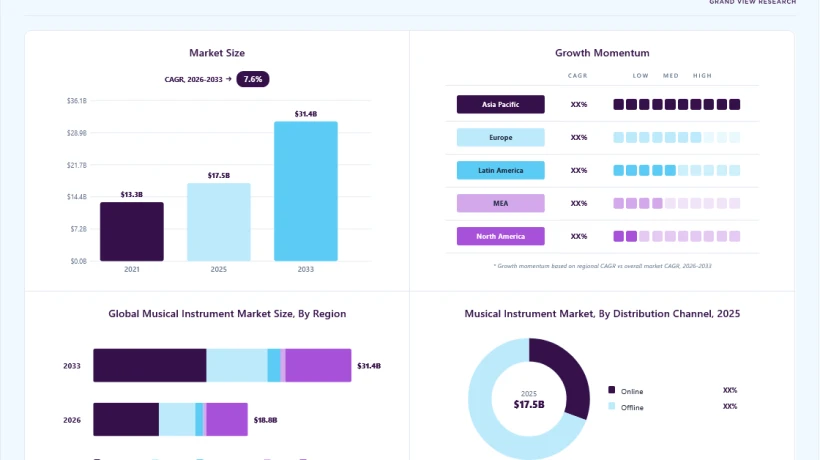Click the "MED" column header
The width and height of the screenshot is (820, 460).
(x=671, y=76)
